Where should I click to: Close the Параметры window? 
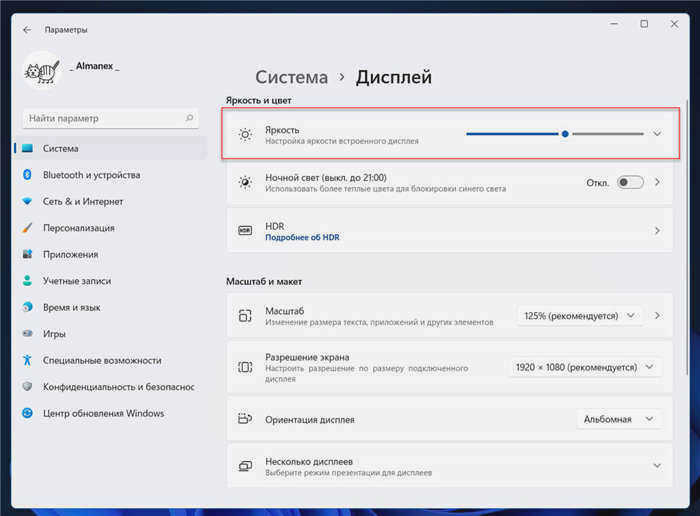(674, 24)
